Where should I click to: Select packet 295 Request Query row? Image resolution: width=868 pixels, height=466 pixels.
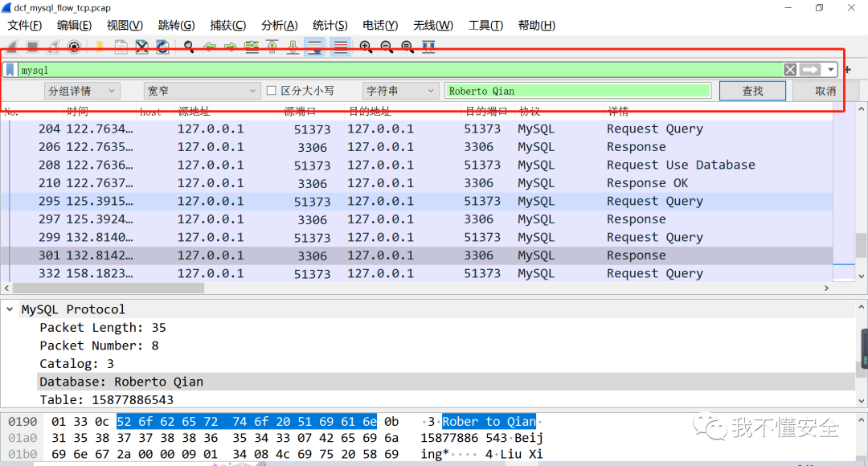[x=416, y=202]
